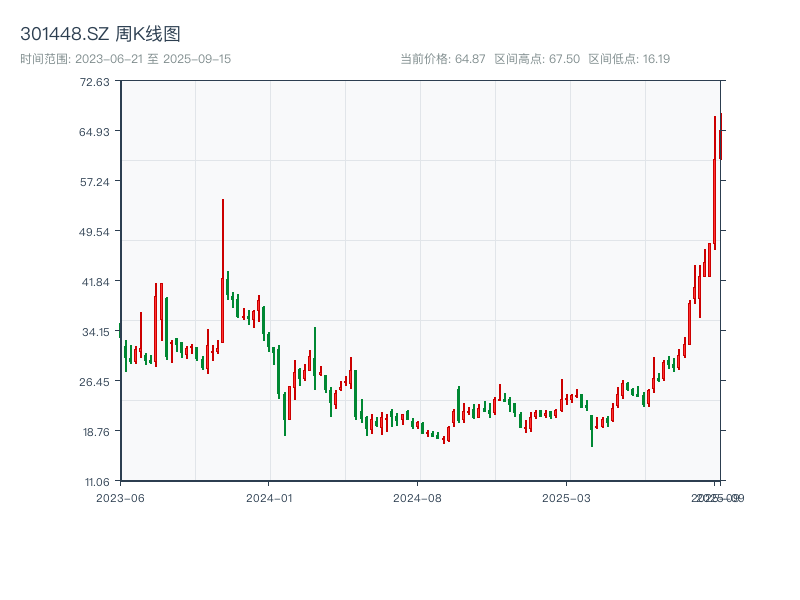Click the first green candle at the chart start
800x600 pixels.
coord(120,330)
